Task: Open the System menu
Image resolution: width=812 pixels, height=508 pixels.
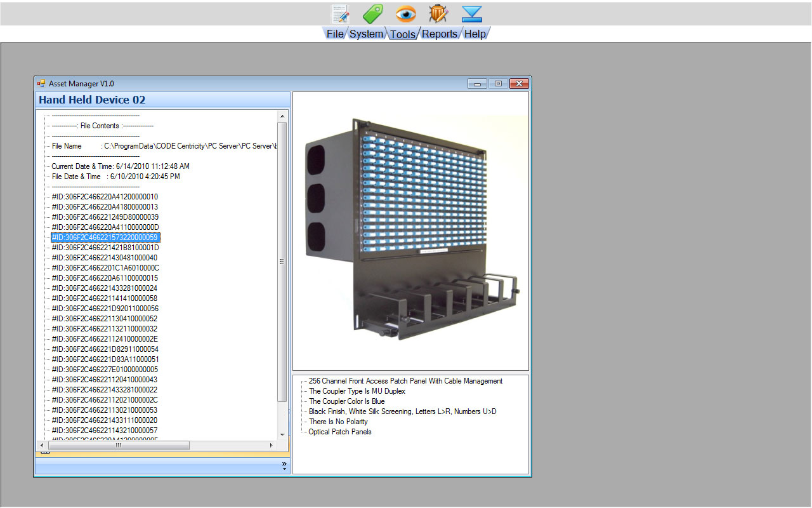Action: pyautogui.click(x=366, y=34)
